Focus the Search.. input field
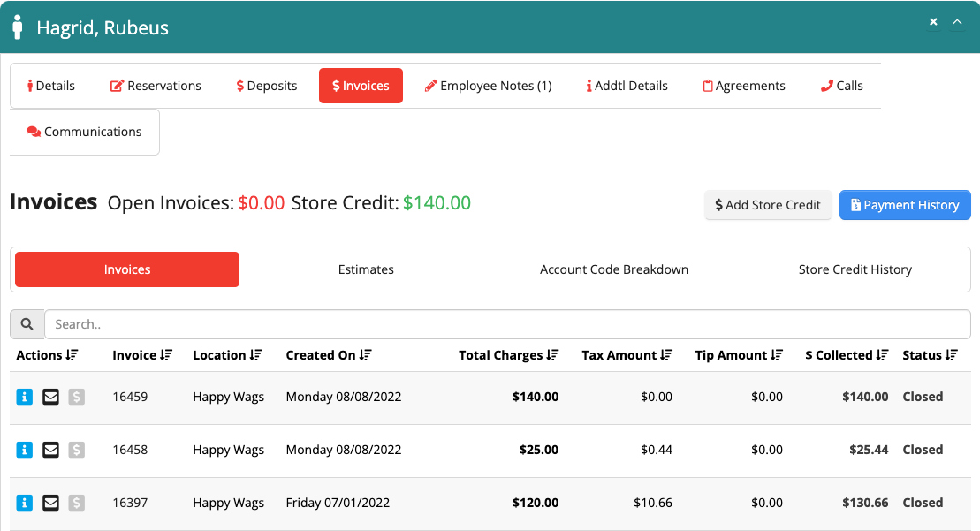This screenshot has width=980, height=531. coord(507,324)
